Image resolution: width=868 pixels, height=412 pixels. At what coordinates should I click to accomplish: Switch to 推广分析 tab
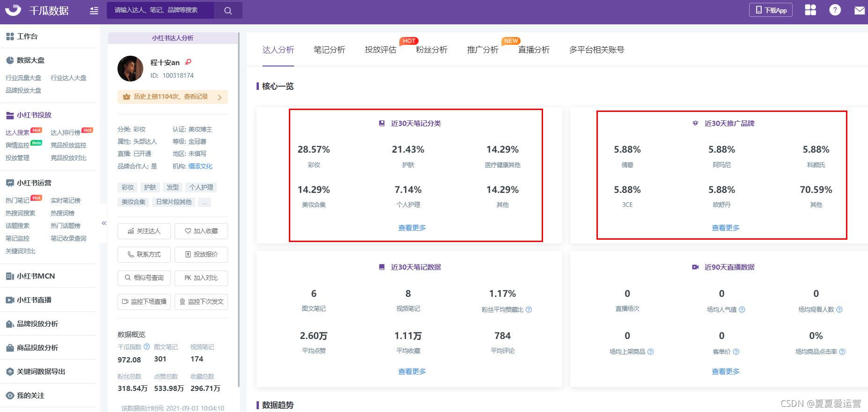[482, 50]
